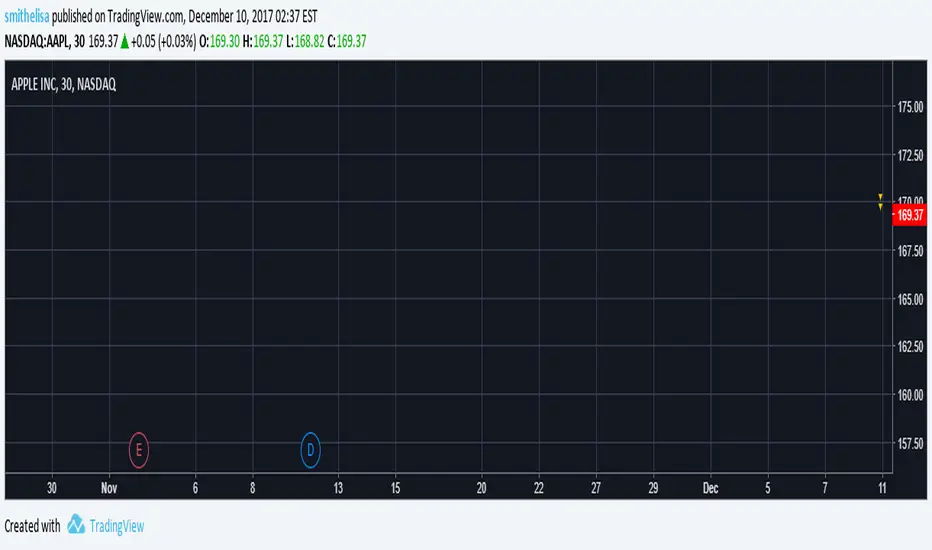Click the close value C:169.37

[x=347, y=41]
